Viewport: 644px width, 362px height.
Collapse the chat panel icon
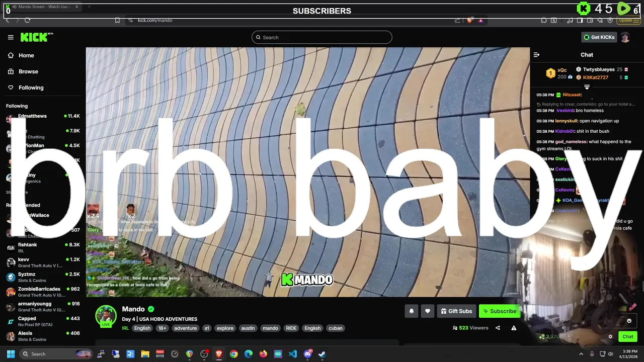tap(536, 55)
